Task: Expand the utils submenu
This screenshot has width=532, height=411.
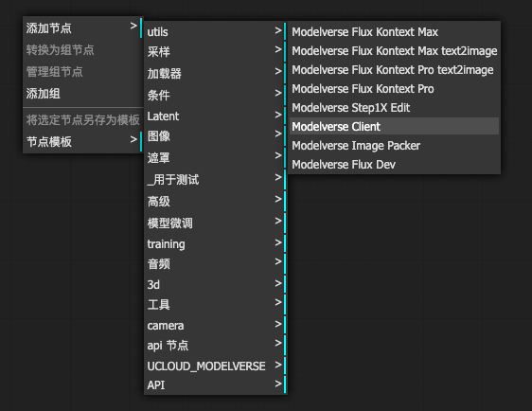Action: (x=216, y=31)
